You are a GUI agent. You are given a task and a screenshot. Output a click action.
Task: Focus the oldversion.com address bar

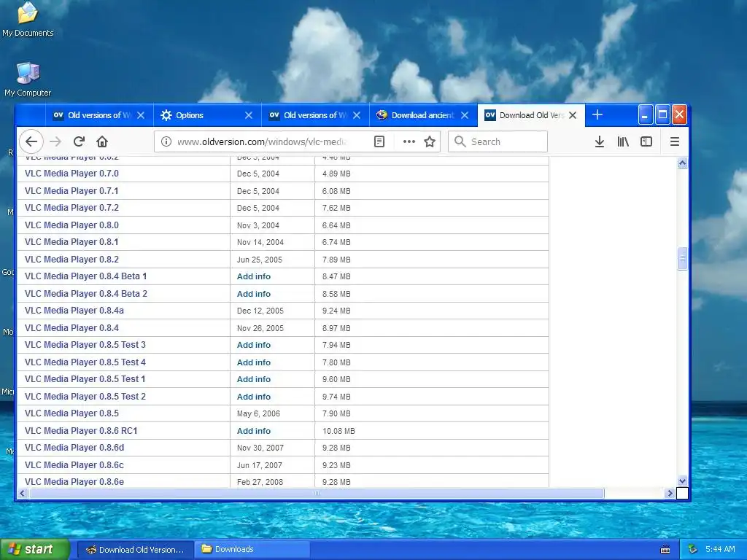click(262, 141)
